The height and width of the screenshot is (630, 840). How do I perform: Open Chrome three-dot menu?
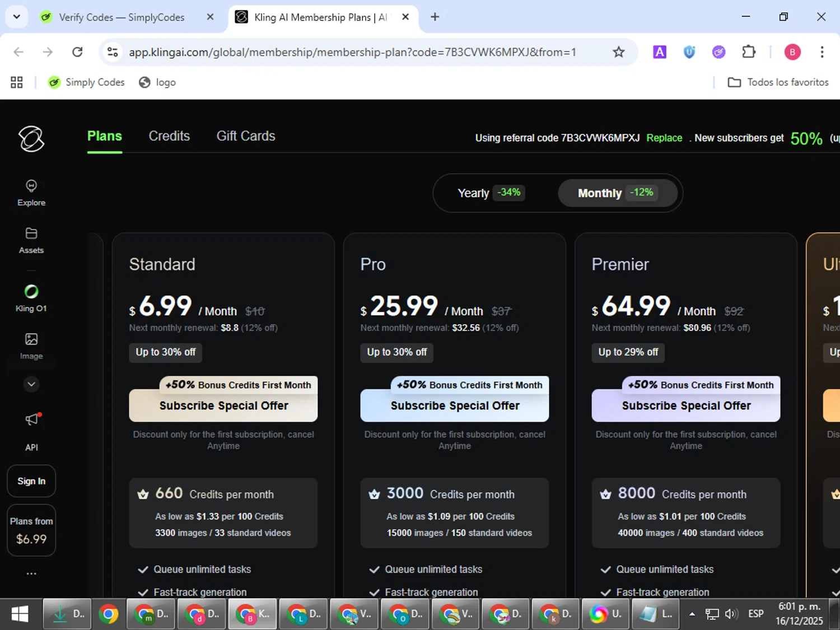(822, 52)
